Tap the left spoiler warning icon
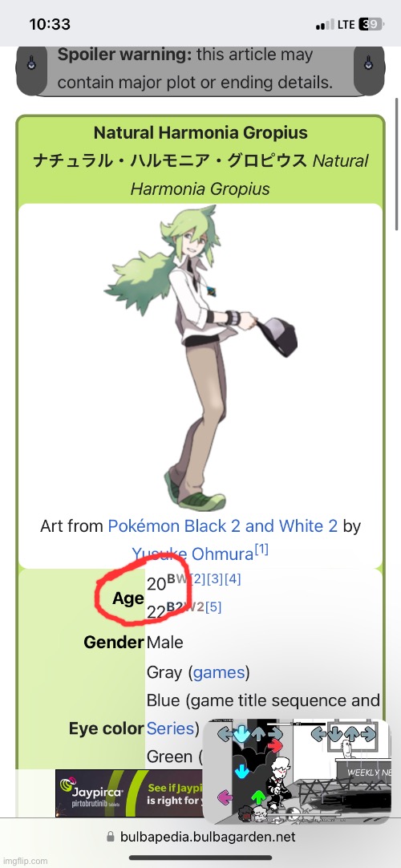401x868 pixels. click(x=32, y=64)
